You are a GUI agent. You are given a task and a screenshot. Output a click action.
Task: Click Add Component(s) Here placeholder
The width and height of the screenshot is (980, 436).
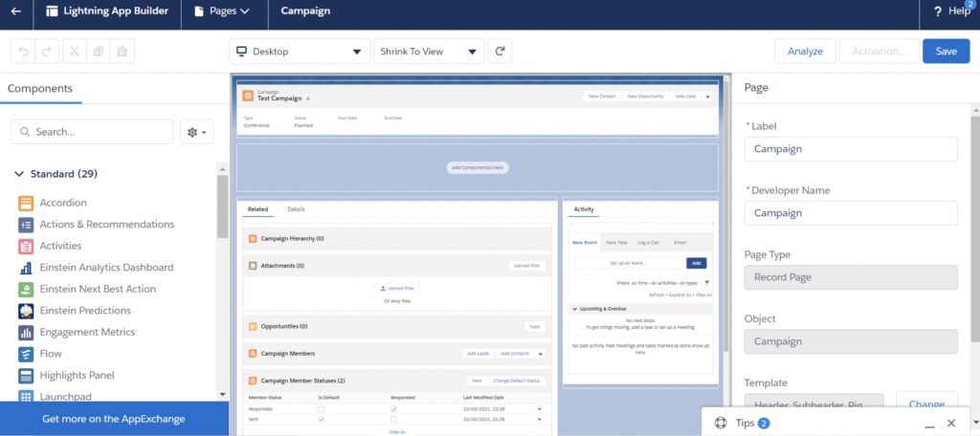478,168
